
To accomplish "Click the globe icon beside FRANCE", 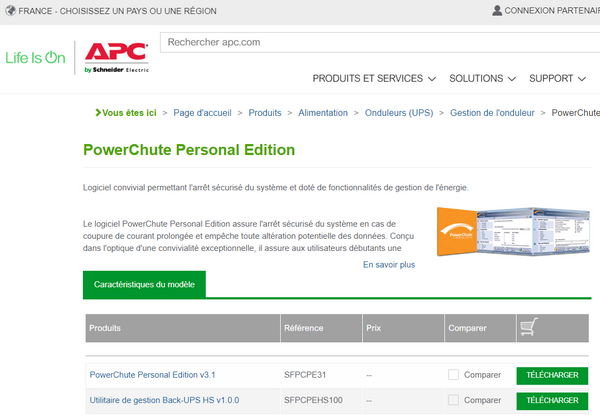I will point(11,11).
